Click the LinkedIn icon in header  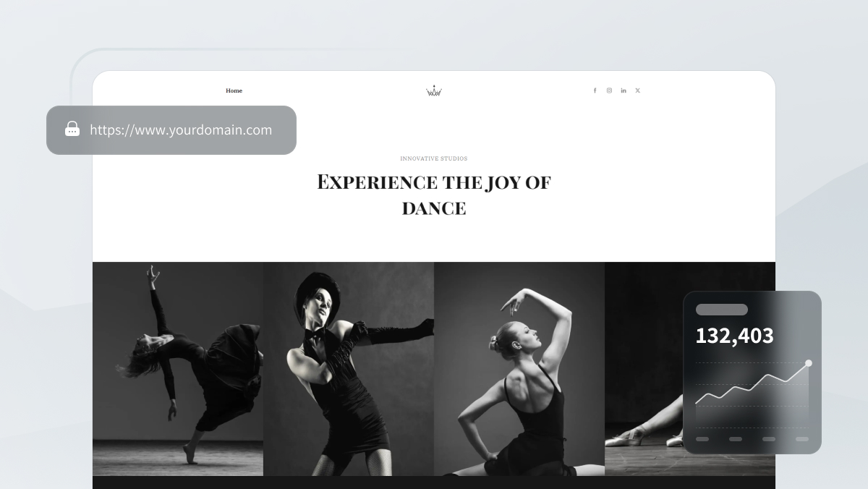point(624,90)
